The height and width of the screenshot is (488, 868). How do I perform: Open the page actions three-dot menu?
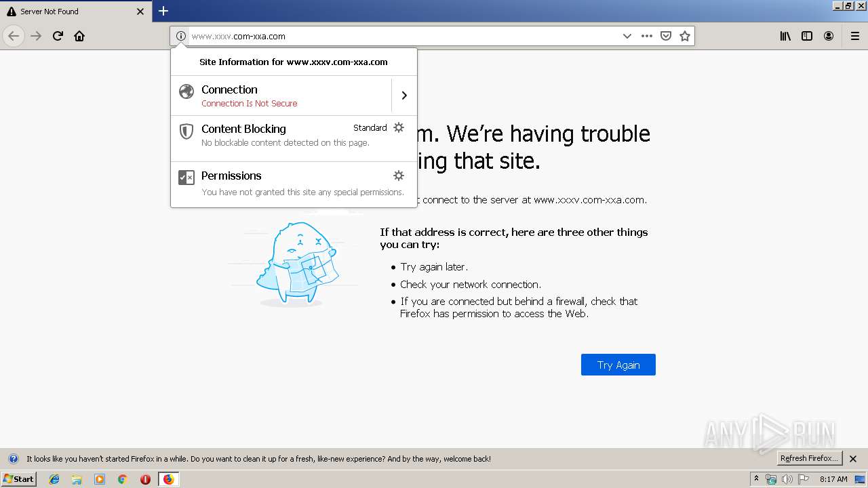tap(647, 36)
